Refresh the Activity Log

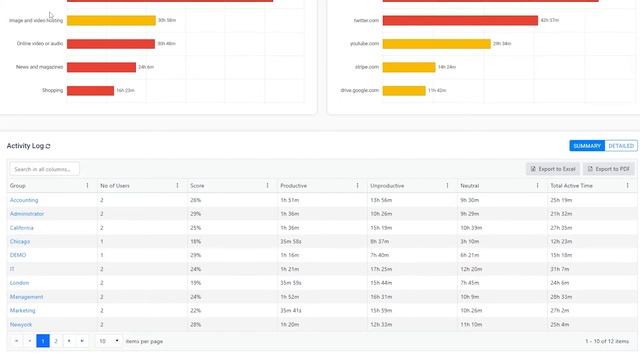pos(48,146)
